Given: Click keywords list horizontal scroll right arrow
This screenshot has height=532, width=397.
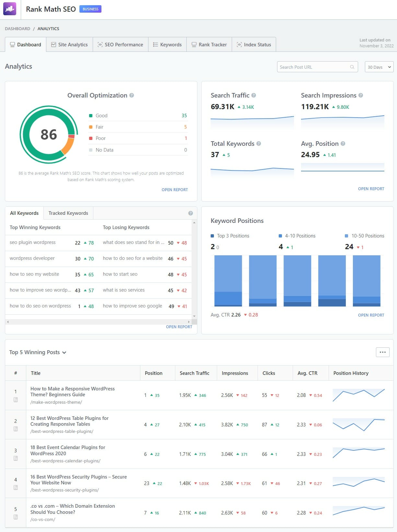Looking at the screenshot, I should pos(189,322).
